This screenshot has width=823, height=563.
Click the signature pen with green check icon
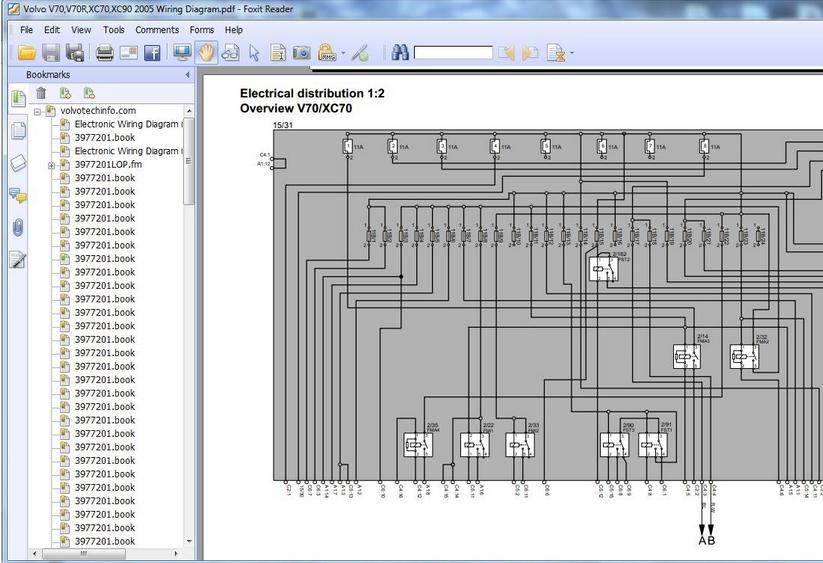tap(360, 53)
